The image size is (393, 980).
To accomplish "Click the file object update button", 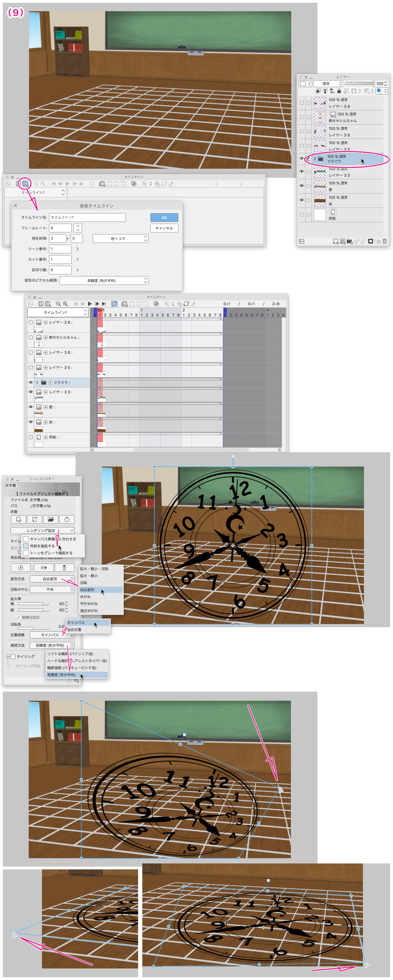I will (18, 519).
